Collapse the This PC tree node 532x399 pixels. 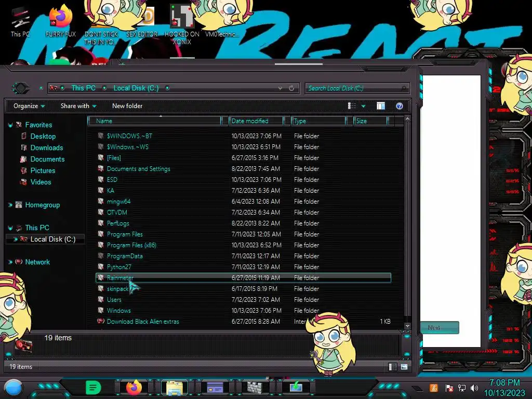(10, 228)
